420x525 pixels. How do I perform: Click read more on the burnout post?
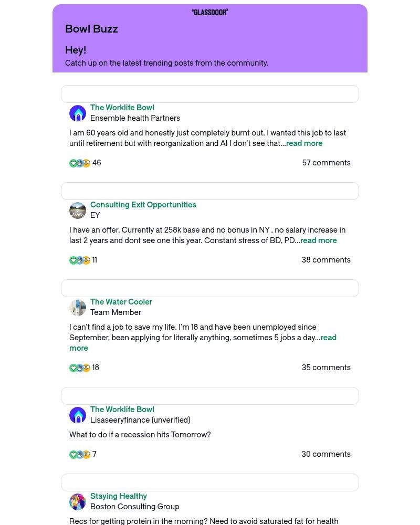(x=304, y=143)
